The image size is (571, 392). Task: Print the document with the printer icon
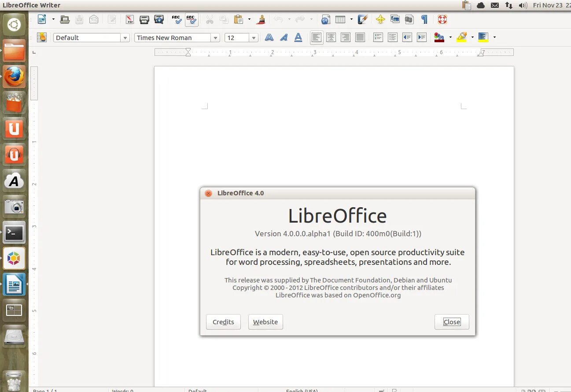(x=144, y=19)
